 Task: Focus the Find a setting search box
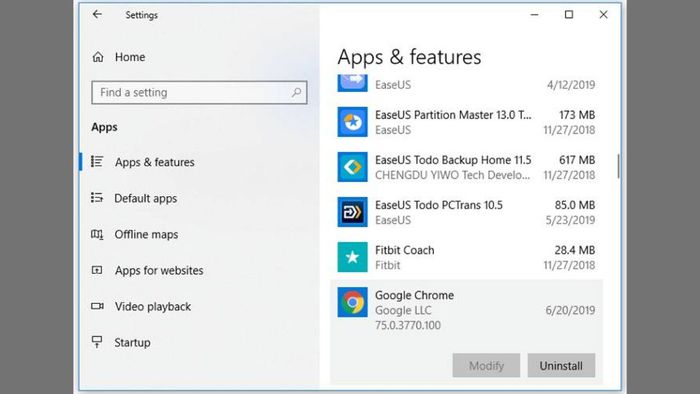(199, 92)
